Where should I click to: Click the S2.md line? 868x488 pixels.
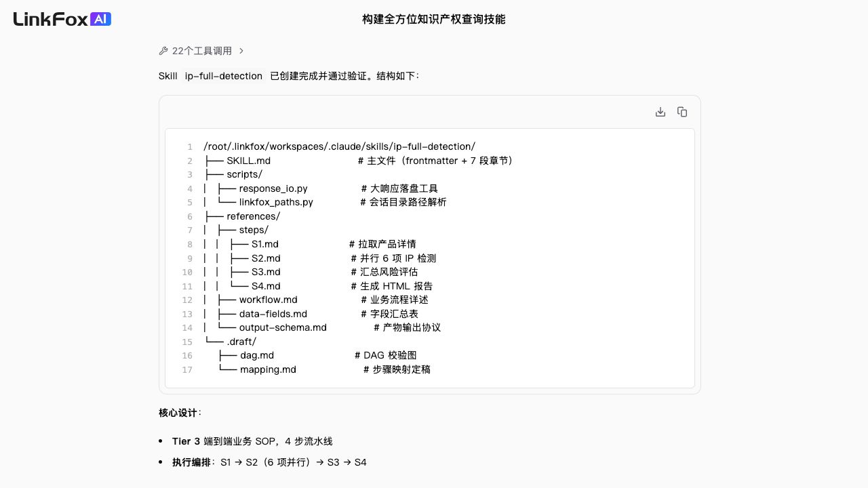pos(320,258)
